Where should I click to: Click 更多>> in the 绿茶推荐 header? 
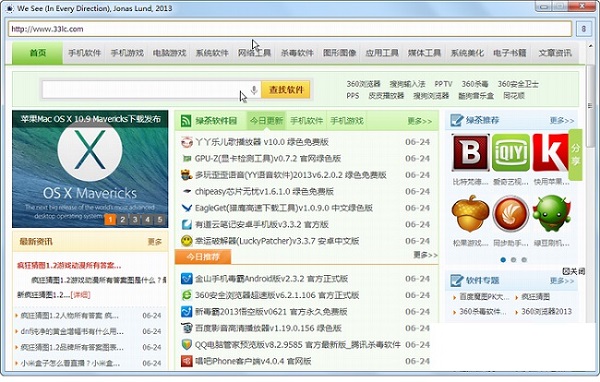pos(562,121)
